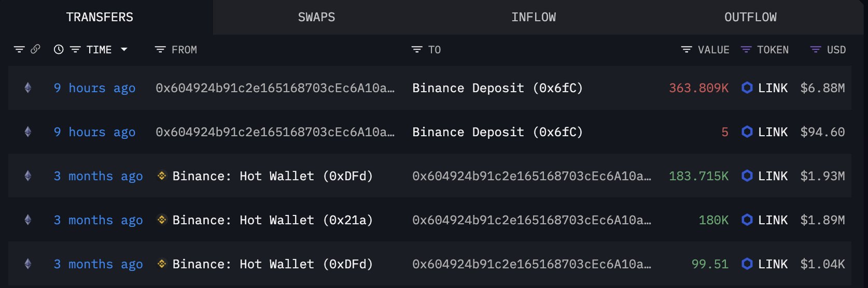Viewport: 868px width, 288px height.
Task: Click the link chain icon in header
Action: pos(35,49)
